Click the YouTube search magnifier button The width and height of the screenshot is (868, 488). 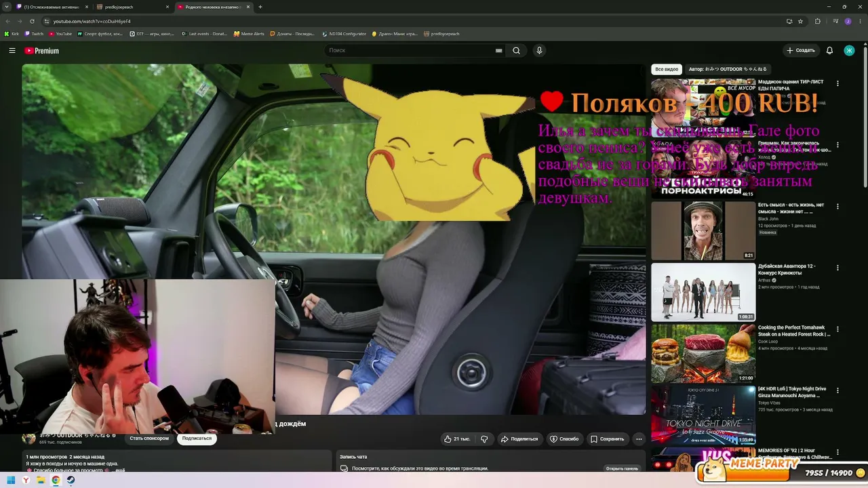(516, 51)
